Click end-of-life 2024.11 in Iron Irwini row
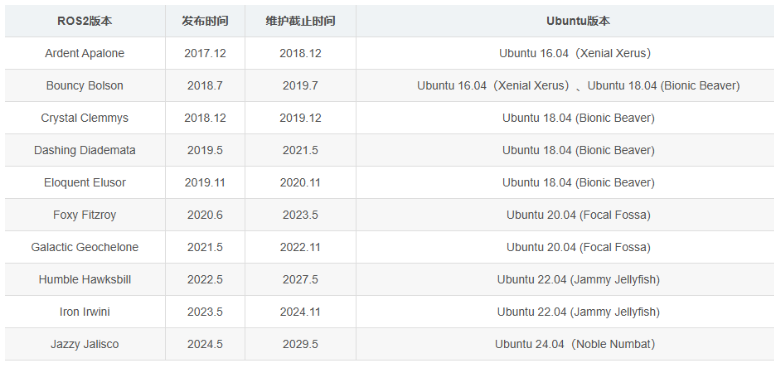774x365 pixels. (300, 312)
